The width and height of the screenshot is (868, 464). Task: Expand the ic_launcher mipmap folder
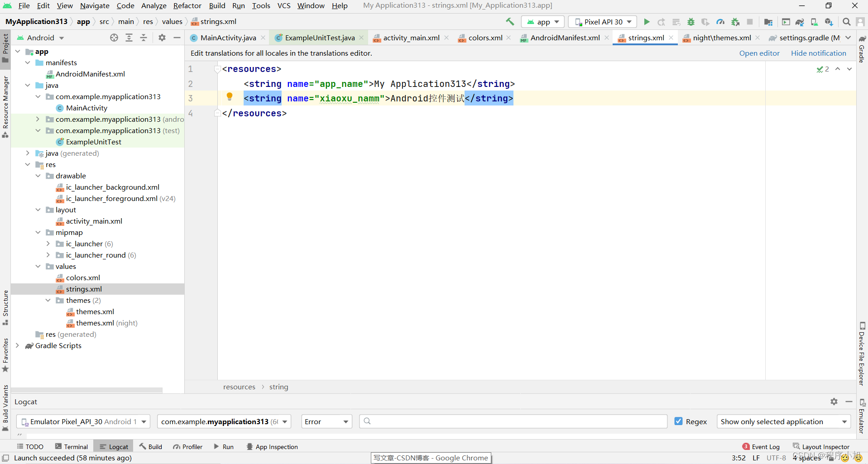(48, 244)
